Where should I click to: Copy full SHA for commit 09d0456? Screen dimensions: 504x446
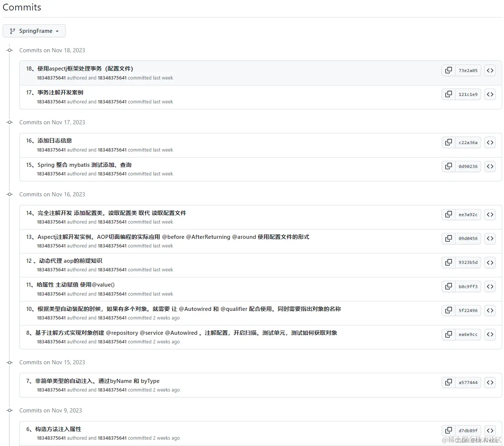[x=448, y=238]
